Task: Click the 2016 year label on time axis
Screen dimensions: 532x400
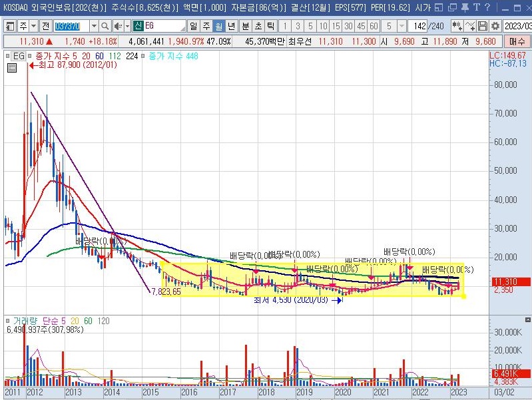Action: tap(188, 392)
